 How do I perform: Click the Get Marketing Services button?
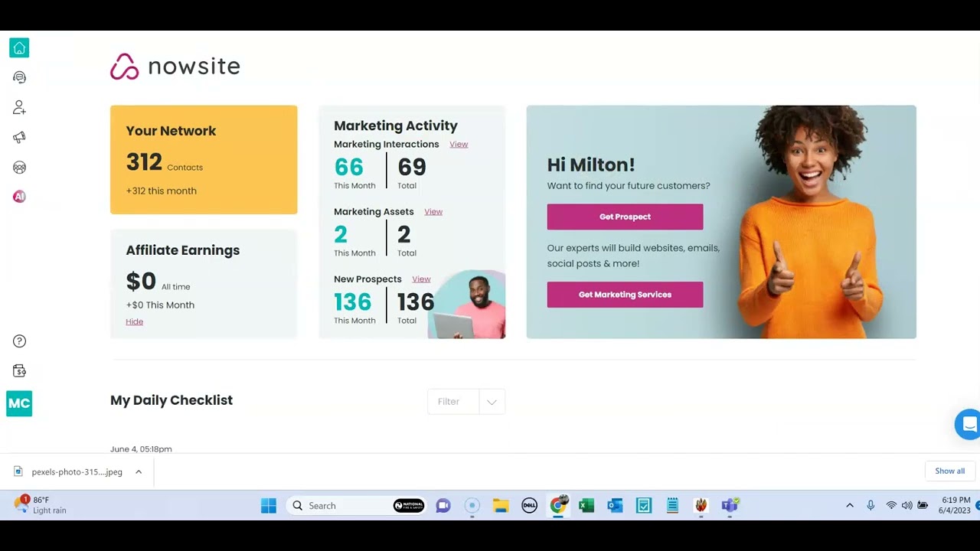625,295
